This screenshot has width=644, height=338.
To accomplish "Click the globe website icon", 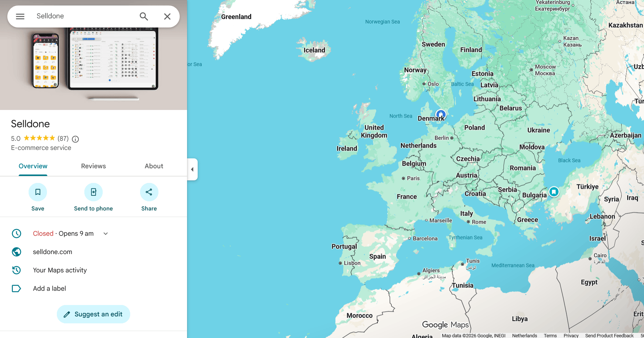I will point(17,252).
